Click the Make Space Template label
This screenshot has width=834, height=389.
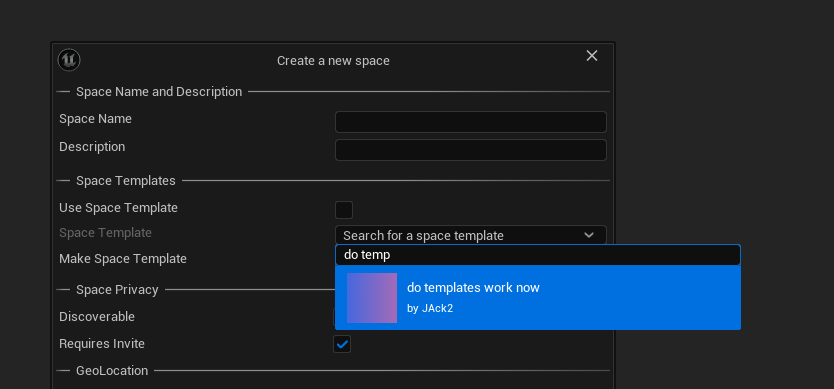tap(123, 259)
